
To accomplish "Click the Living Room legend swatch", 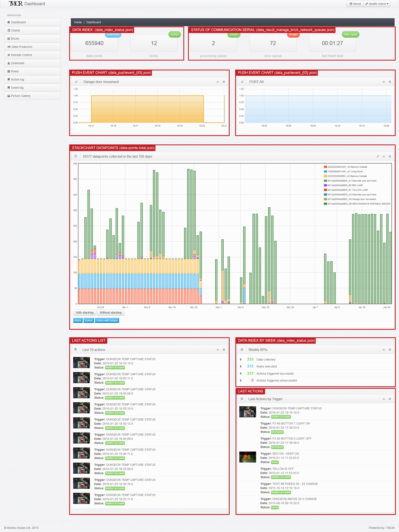I will tap(325, 171).
